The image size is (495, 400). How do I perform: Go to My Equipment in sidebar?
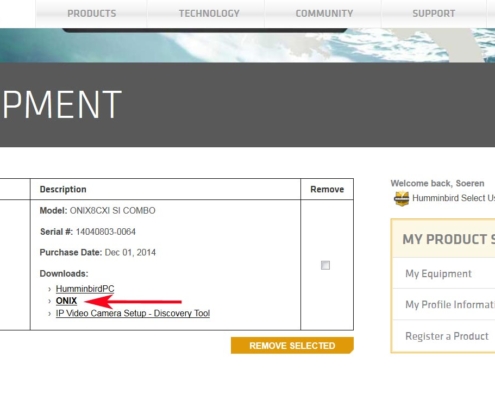coord(438,274)
